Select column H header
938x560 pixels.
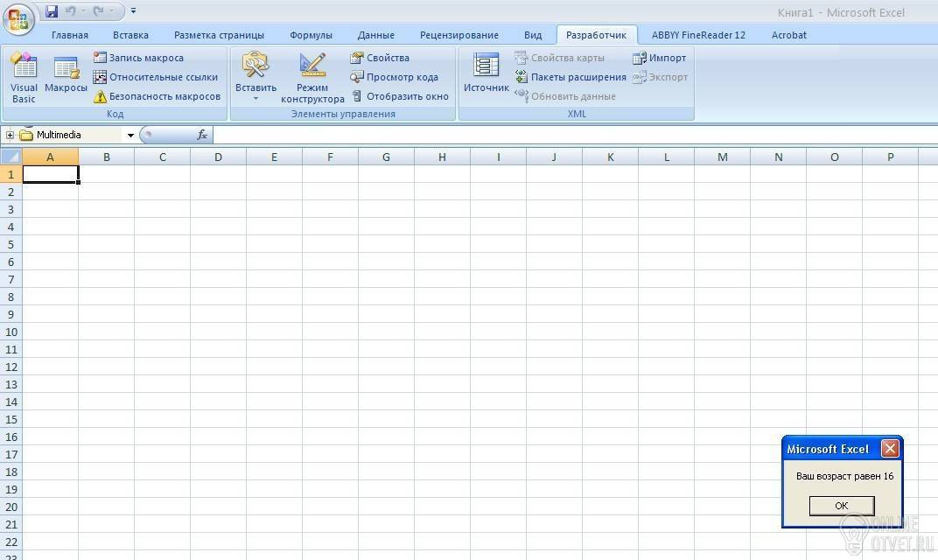pyautogui.click(x=442, y=157)
